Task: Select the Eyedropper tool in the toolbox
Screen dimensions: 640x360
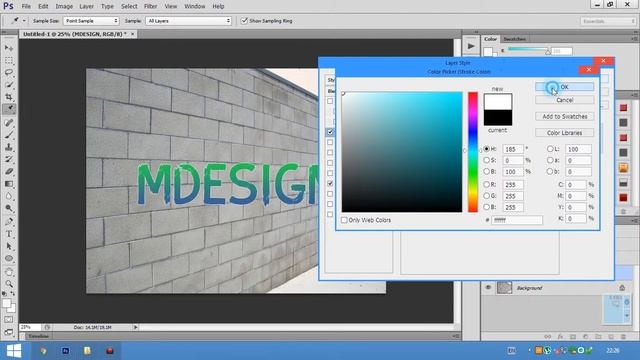Action: coord(9,109)
